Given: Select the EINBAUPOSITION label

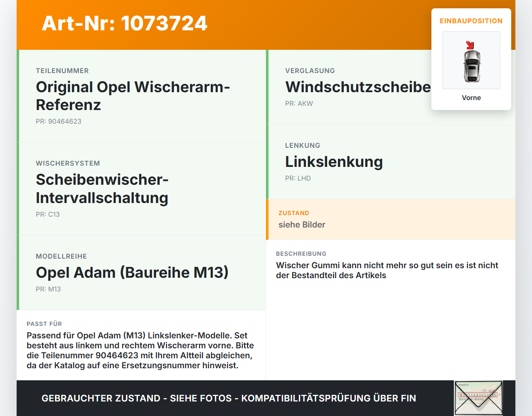Looking at the screenshot, I should (x=471, y=21).
